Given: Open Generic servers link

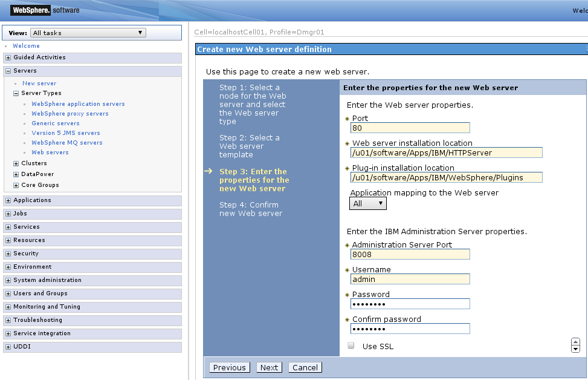Looking at the screenshot, I should tap(56, 123).
